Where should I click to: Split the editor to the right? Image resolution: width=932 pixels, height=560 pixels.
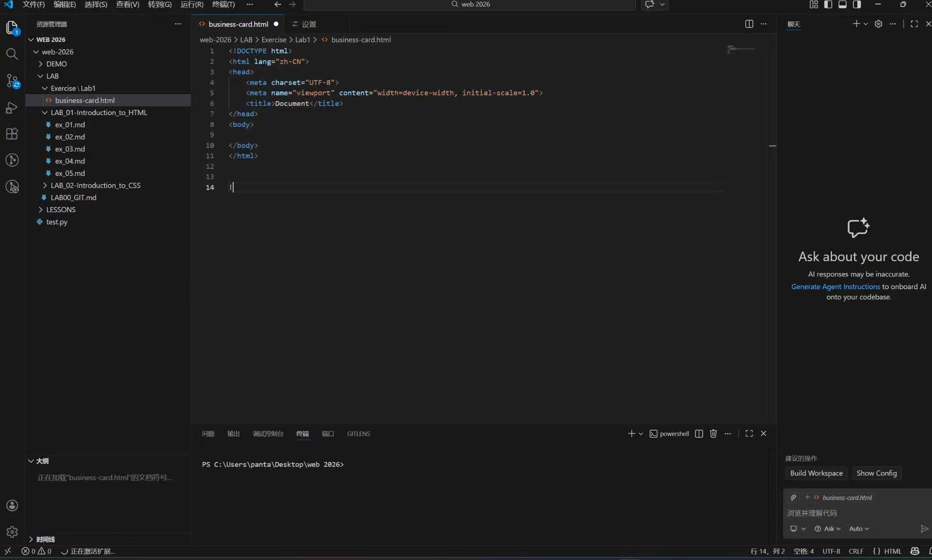pyautogui.click(x=749, y=24)
